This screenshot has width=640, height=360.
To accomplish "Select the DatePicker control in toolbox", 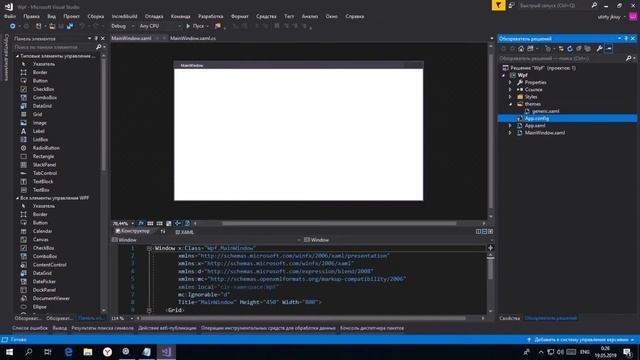I will pyautogui.click(x=44, y=281).
